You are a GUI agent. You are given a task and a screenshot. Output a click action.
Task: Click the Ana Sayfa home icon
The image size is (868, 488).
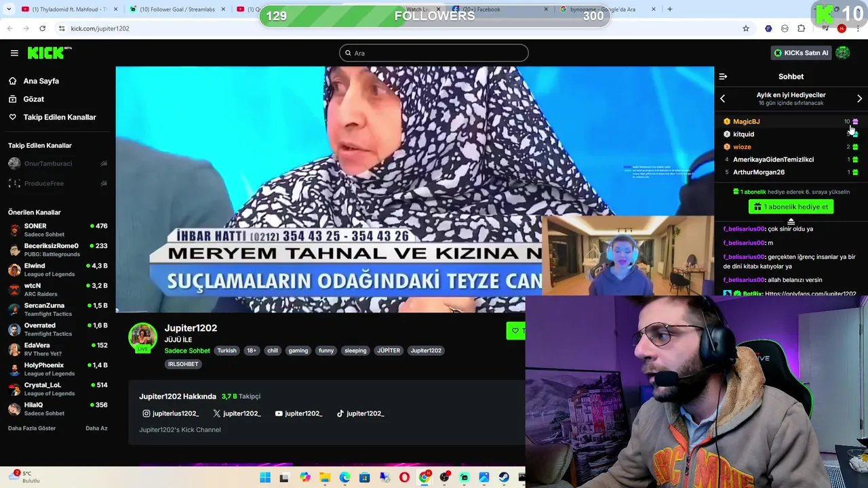[12, 81]
